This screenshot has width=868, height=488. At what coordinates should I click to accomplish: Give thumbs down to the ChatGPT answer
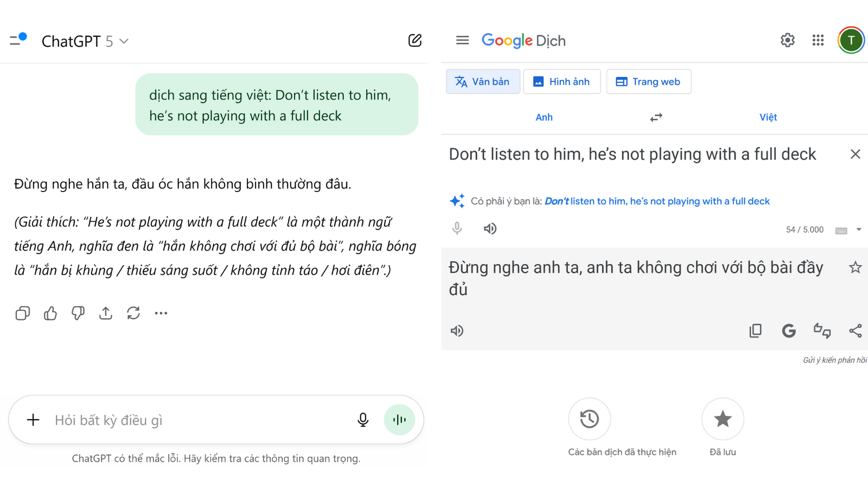(x=78, y=313)
